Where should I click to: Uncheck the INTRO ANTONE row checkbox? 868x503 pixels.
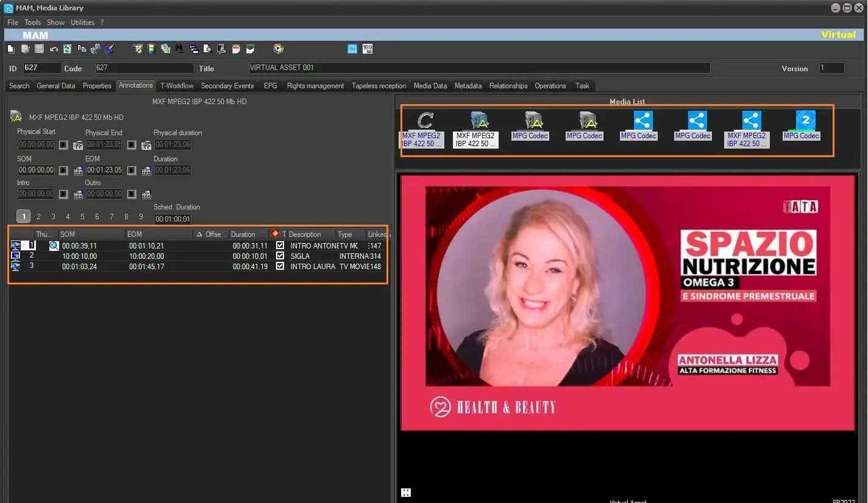pyautogui.click(x=280, y=246)
